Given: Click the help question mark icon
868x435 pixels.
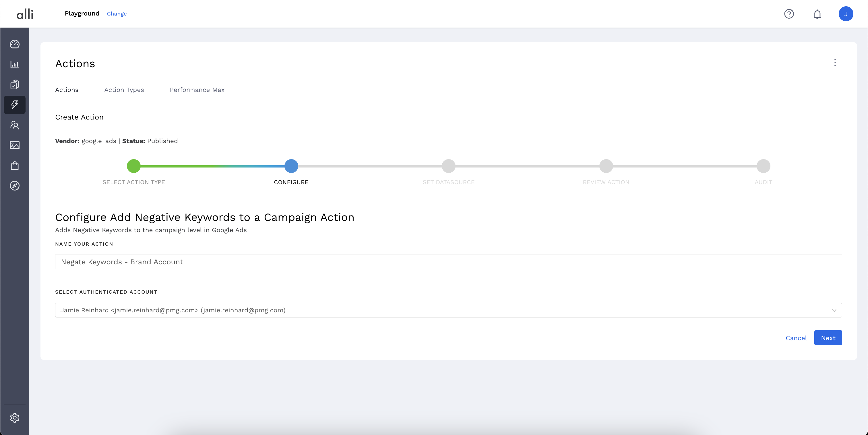Looking at the screenshot, I should click(789, 14).
